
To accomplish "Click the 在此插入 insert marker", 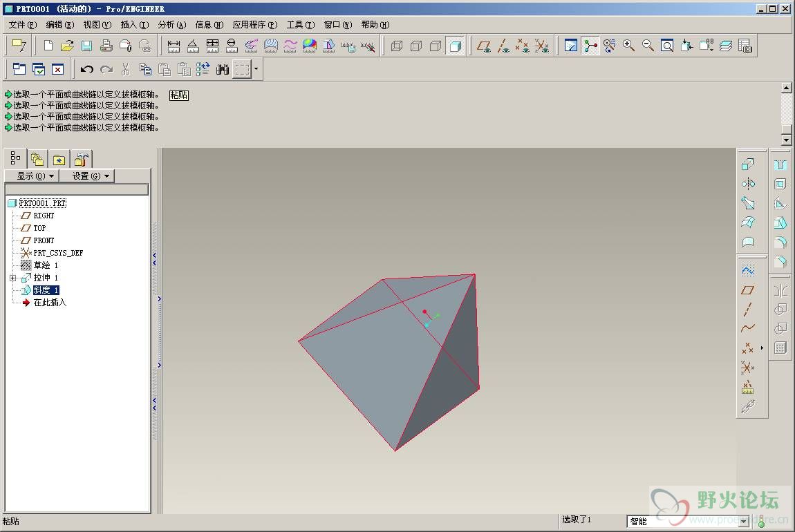I will click(x=50, y=303).
